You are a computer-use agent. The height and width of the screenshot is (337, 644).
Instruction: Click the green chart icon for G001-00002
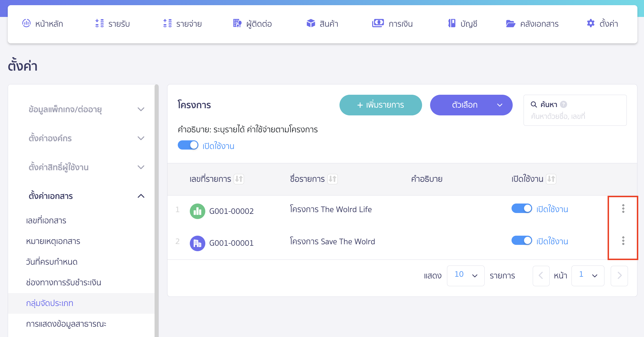pos(197,211)
